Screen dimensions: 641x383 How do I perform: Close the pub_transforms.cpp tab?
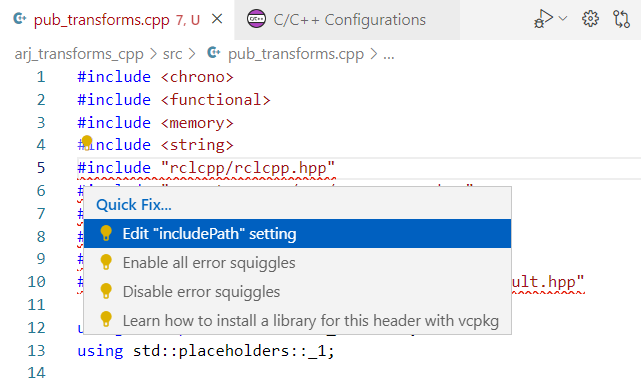point(217,19)
